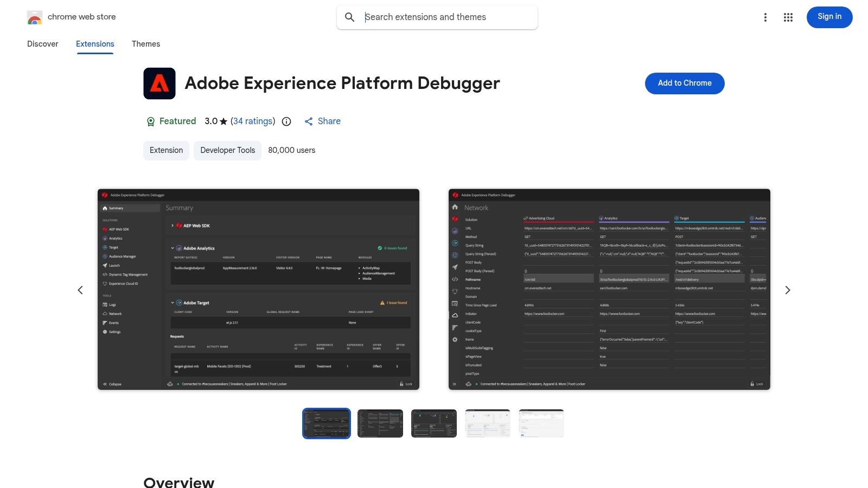Click the Add to Chrome button
This screenshot has width=868, height=488.
click(x=685, y=83)
